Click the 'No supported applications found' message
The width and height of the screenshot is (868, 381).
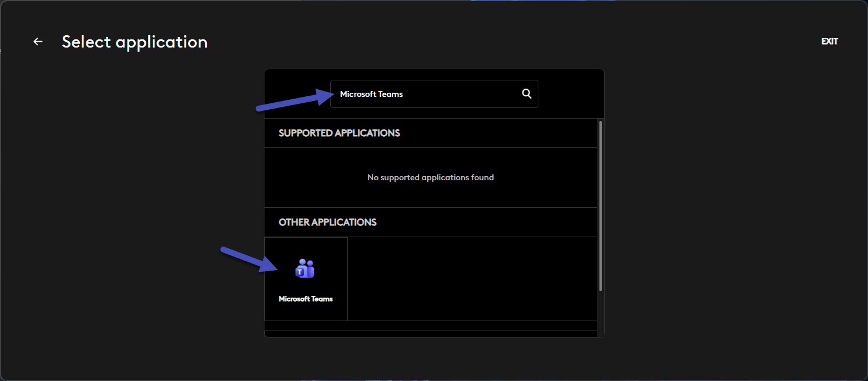tap(430, 177)
